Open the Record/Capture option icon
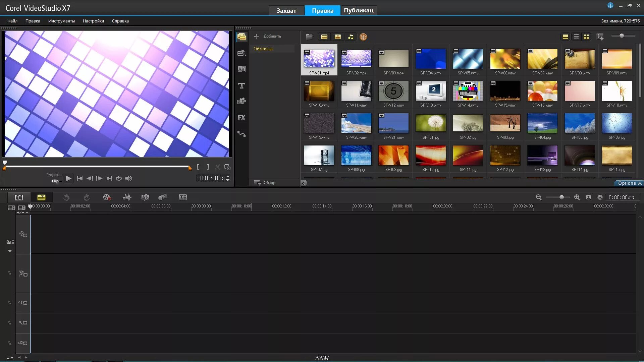 tap(107, 197)
